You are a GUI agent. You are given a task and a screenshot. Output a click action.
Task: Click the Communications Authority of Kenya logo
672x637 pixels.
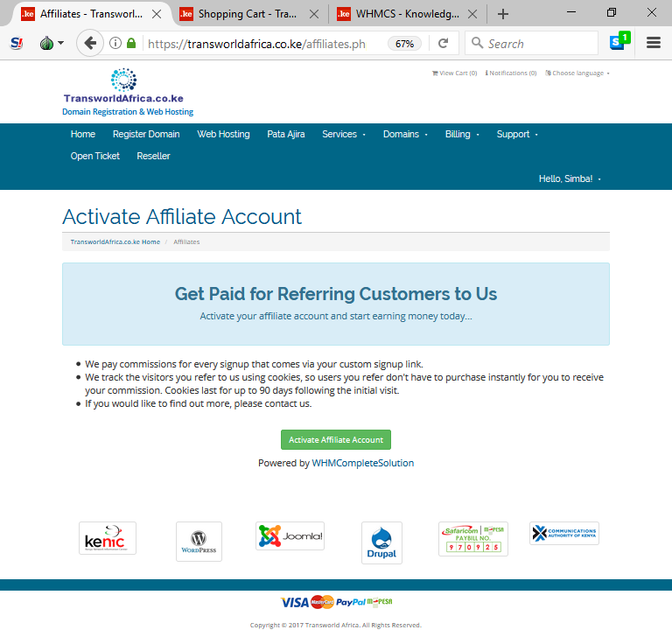564,533
